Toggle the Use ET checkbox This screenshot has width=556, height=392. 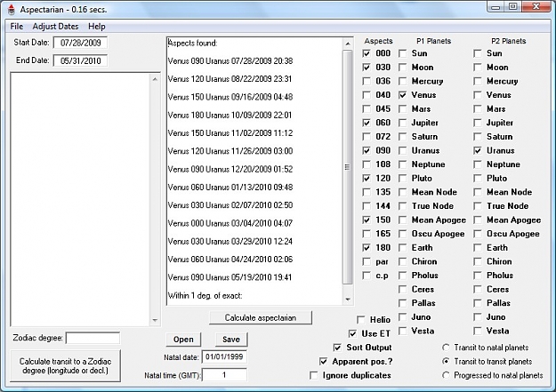pos(352,333)
